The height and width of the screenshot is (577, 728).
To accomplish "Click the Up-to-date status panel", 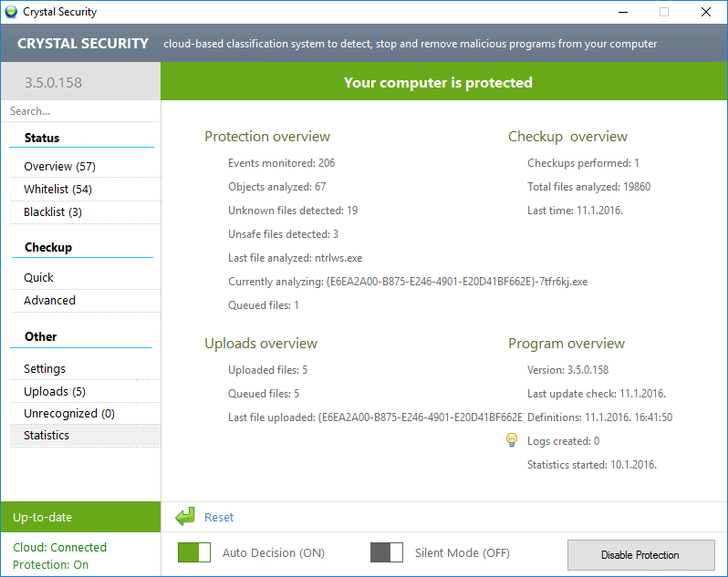I will pyautogui.click(x=80, y=517).
